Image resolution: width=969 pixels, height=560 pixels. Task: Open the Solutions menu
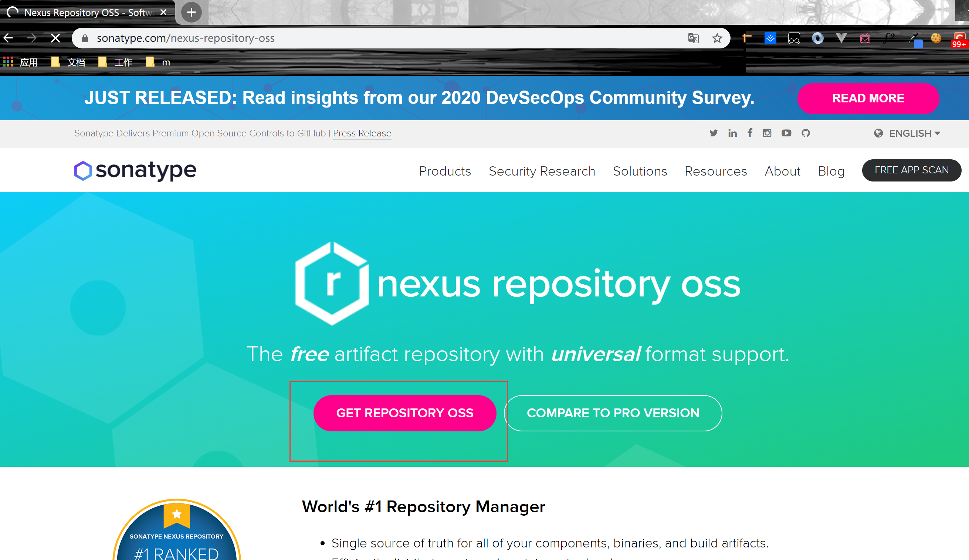tap(640, 171)
